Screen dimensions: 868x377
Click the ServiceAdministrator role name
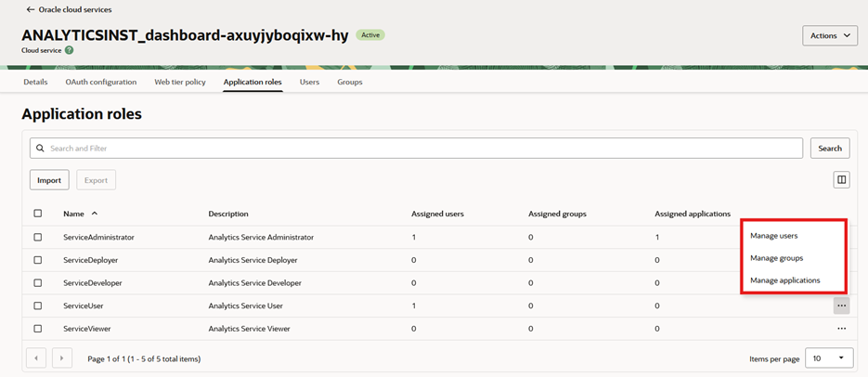[98, 237]
